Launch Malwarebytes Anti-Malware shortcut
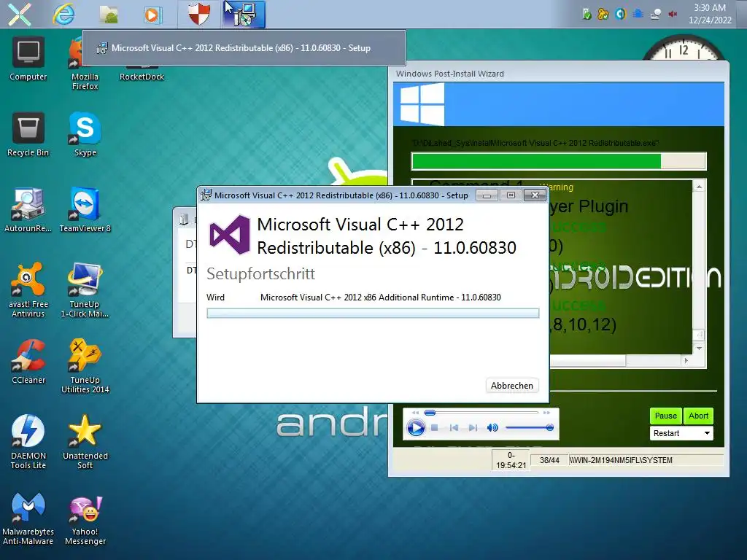 [x=28, y=519]
